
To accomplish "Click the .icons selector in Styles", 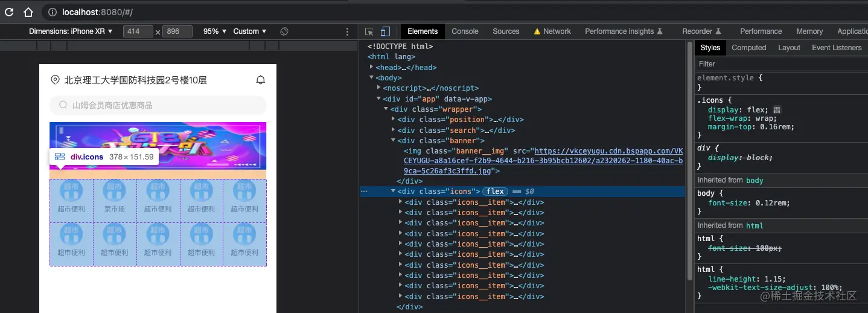I will coord(710,100).
